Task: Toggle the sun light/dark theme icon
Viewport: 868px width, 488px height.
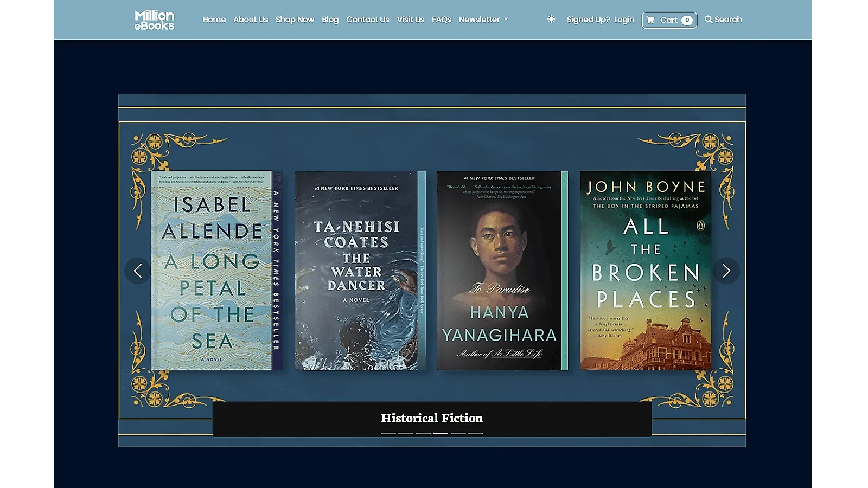Action: click(x=551, y=19)
